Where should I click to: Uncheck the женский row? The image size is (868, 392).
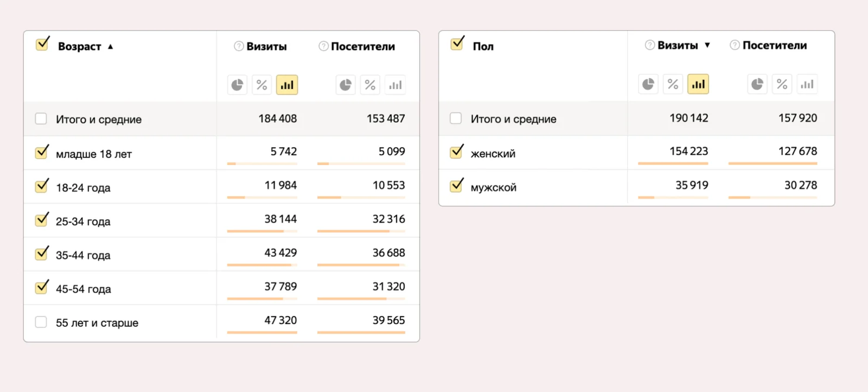[x=457, y=151]
